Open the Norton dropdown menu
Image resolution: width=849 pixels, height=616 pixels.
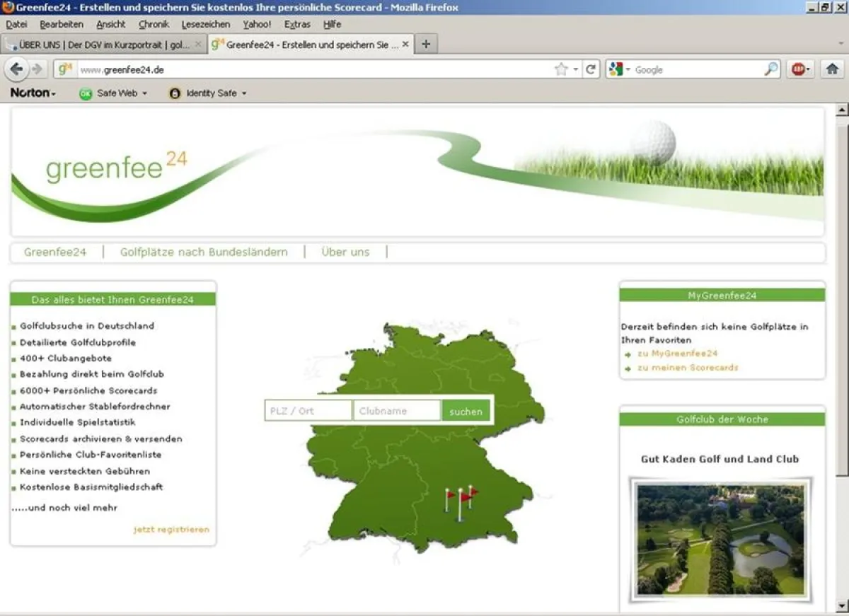pos(33,93)
